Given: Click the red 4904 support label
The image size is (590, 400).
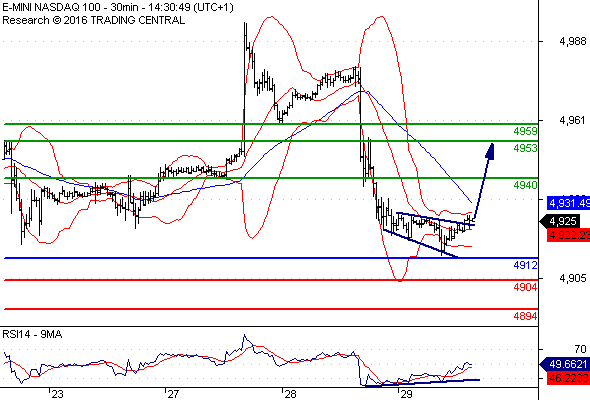Looking at the screenshot, I should (525, 287).
